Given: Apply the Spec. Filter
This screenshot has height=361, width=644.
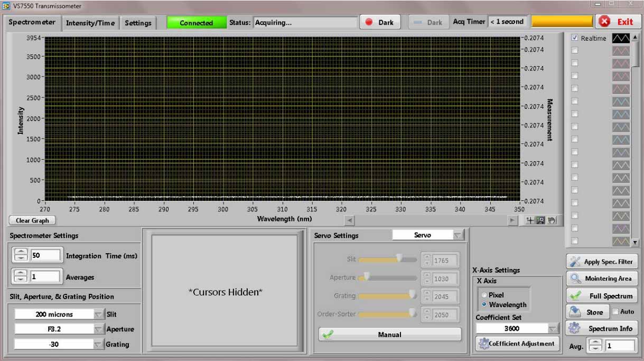Looking at the screenshot, I should (x=601, y=260).
